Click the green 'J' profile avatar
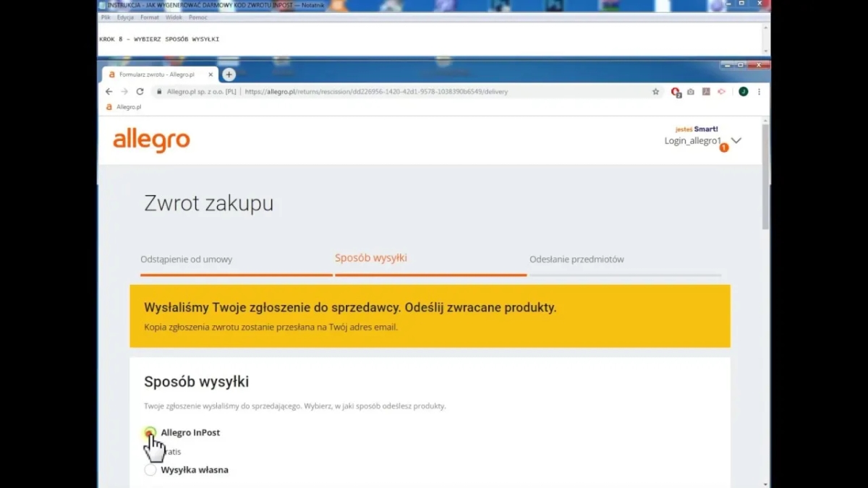The height and width of the screenshot is (488, 868). tap(744, 92)
